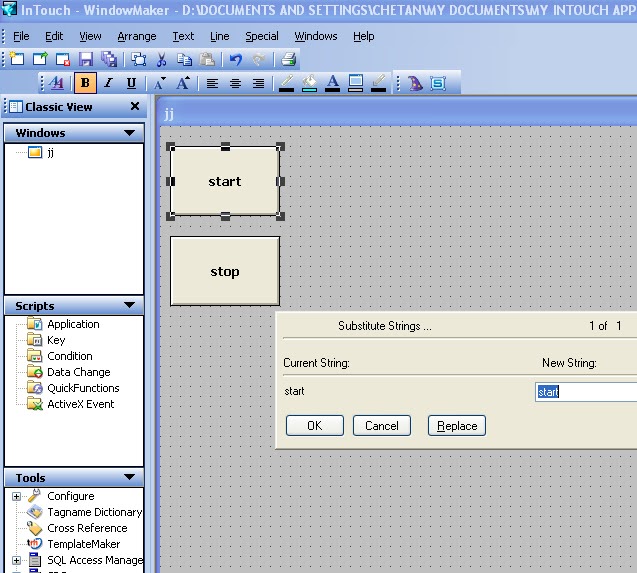The width and height of the screenshot is (637, 573).
Task: Open Tagname Dictionary tool
Action: point(84,512)
